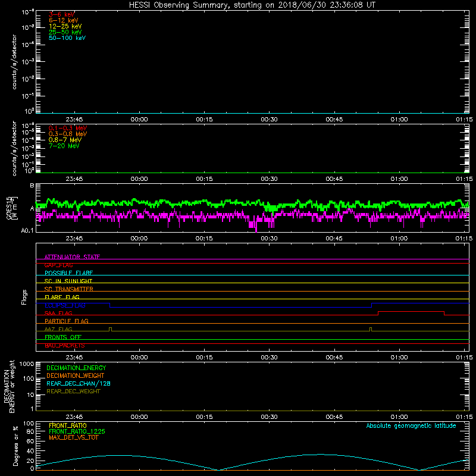
Task: Click the REAR_DEC_WEIGHT legend label
Action: 73,392
